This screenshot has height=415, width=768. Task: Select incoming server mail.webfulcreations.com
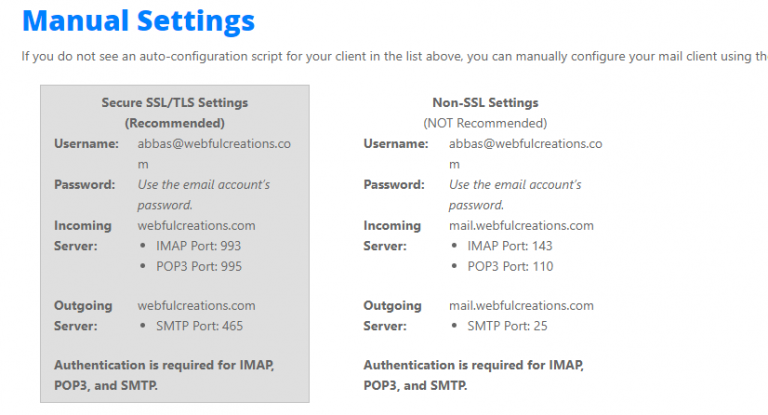tap(521, 226)
